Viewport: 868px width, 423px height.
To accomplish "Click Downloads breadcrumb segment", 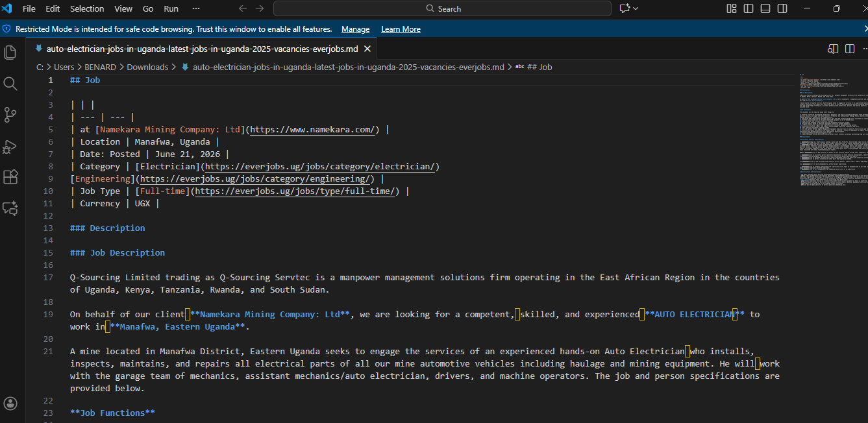I will tap(147, 67).
